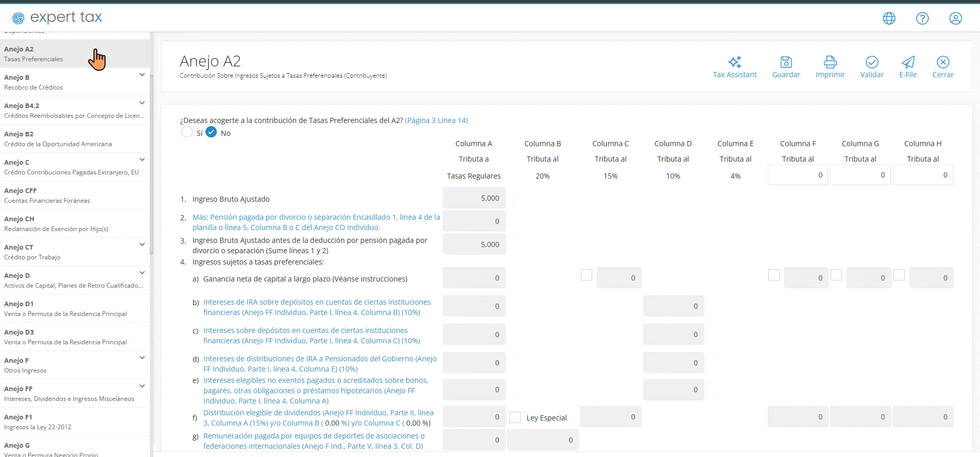Open Intereses sobre depósitos en cuentas link
Image resolution: width=980 pixels, height=457 pixels.
point(312,336)
